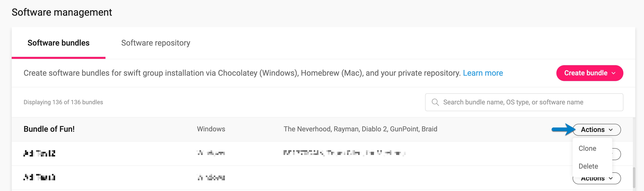This screenshot has height=191, width=644.
Task: Open the Learn more link
Action: click(483, 73)
